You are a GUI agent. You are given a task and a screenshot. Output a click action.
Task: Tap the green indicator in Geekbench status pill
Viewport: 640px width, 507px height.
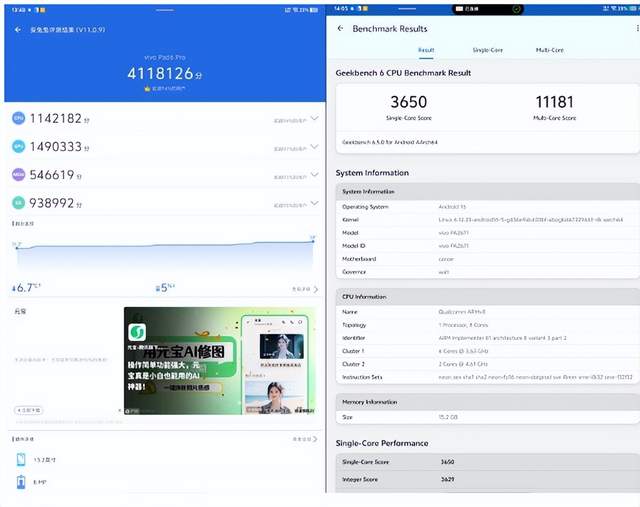516,9
